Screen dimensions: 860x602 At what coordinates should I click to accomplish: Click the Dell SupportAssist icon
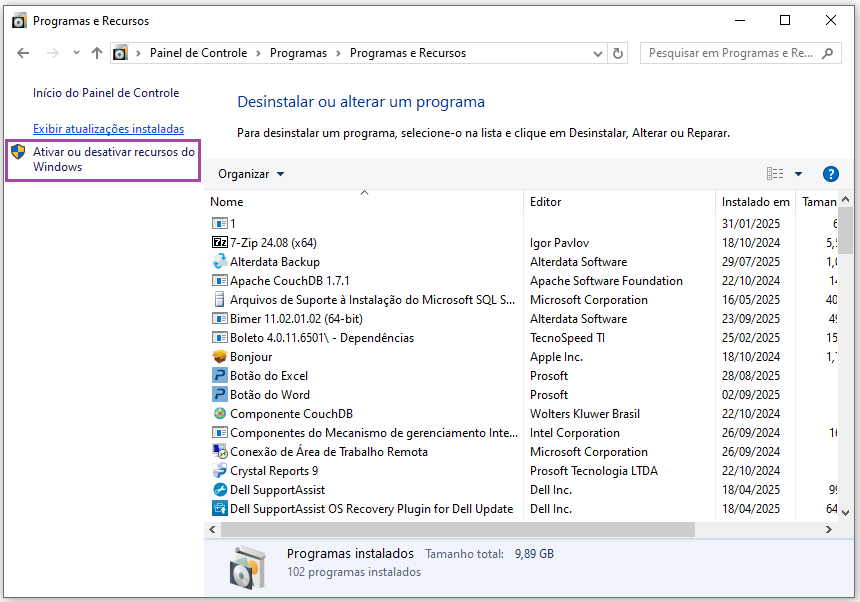(x=219, y=490)
